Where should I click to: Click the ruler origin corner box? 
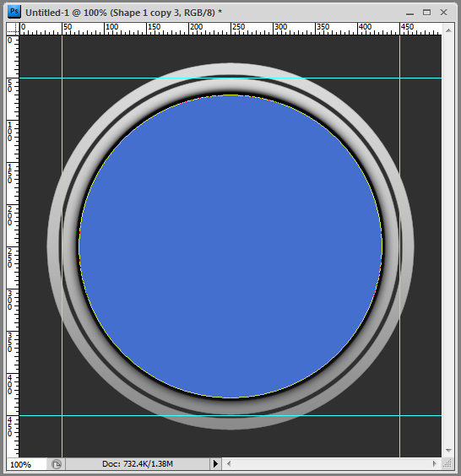pos(13,29)
